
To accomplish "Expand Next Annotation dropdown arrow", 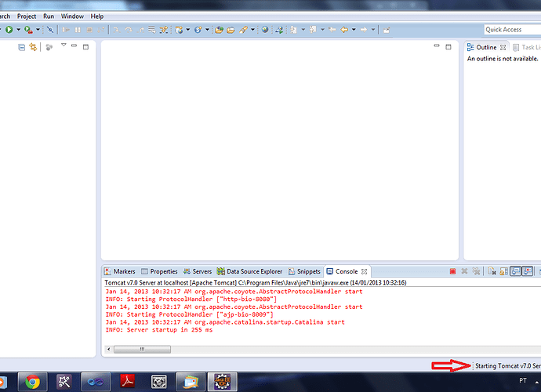I will point(303,30).
